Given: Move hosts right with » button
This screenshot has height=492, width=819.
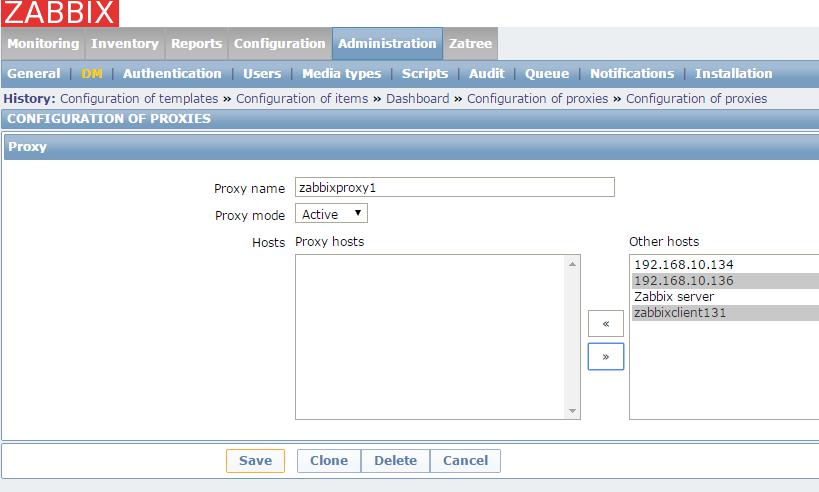Looking at the screenshot, I should tap(605, 357).
